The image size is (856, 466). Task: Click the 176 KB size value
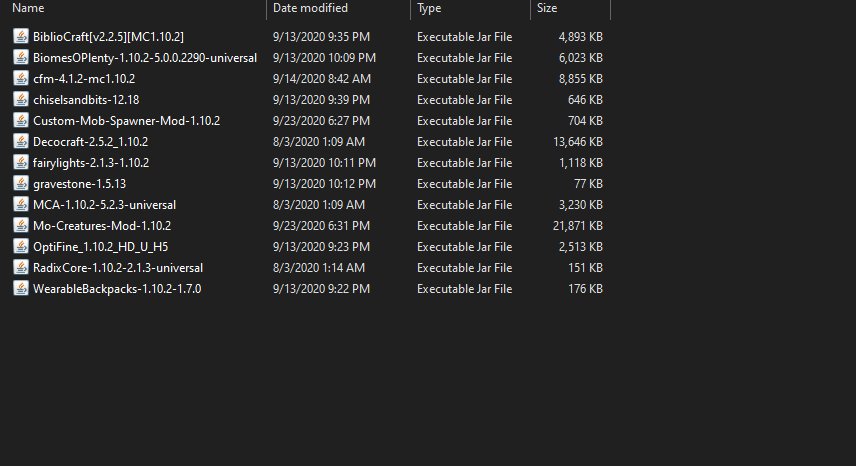pos(585,289)
